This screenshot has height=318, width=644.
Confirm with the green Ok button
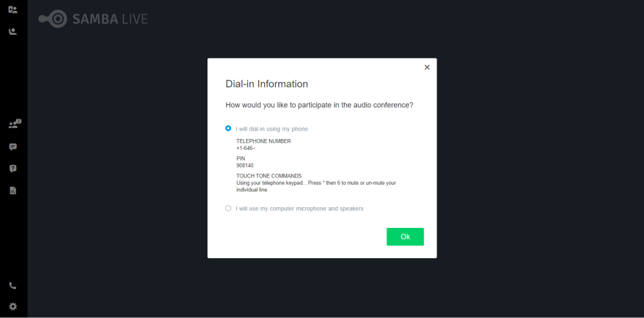(x=405, y=237)
